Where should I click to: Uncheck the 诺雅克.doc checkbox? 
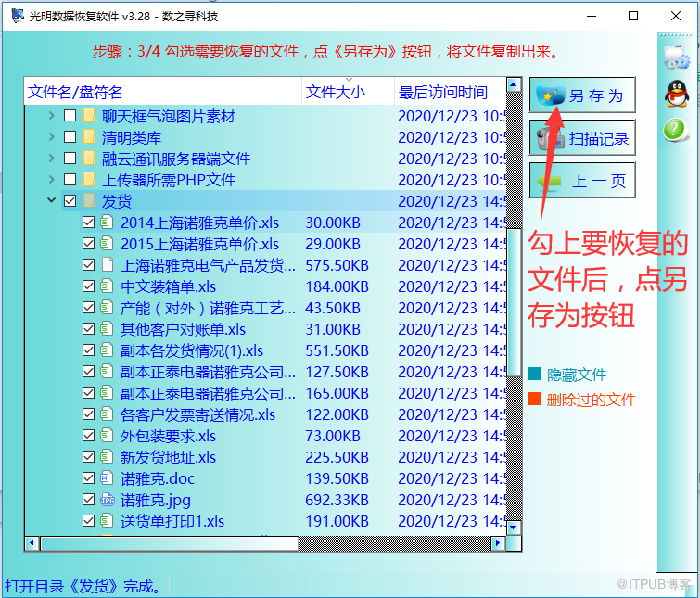coord(88,478)
